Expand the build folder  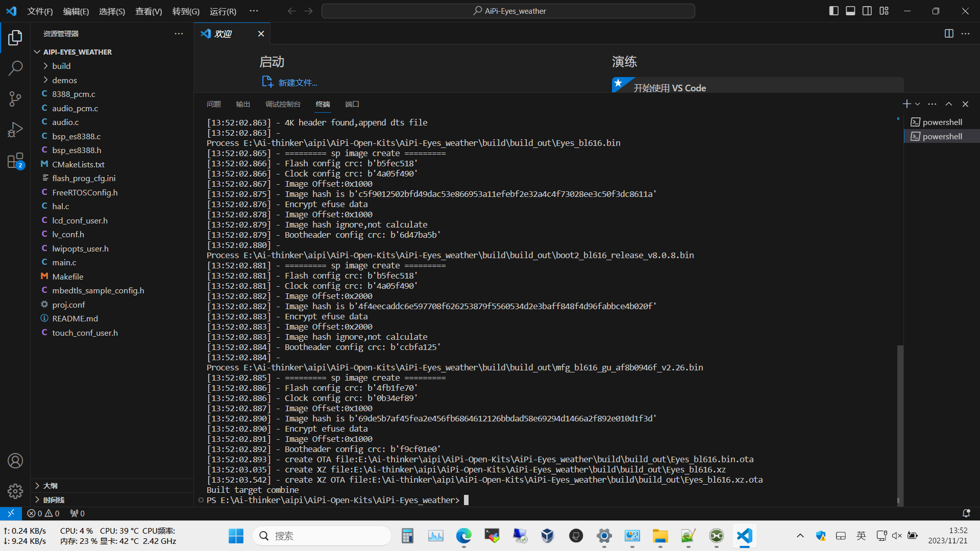tap(112, 66)
